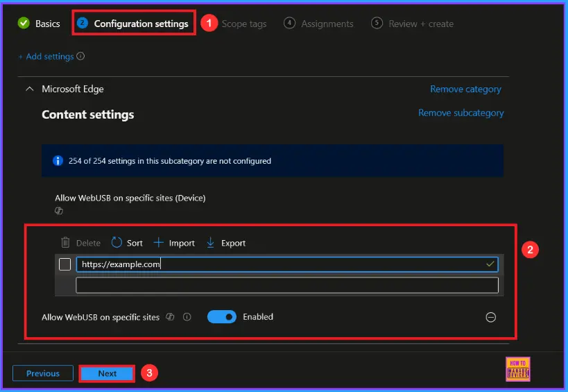This screenshot has height=392, width=568.
Task: Click the Enabled status text
Action: 258,317
